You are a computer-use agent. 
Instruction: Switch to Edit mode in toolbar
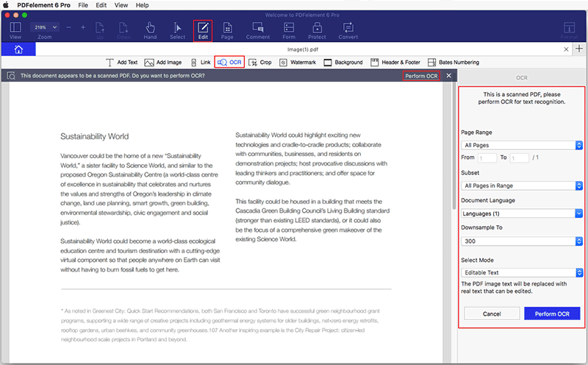coord(203,30)
